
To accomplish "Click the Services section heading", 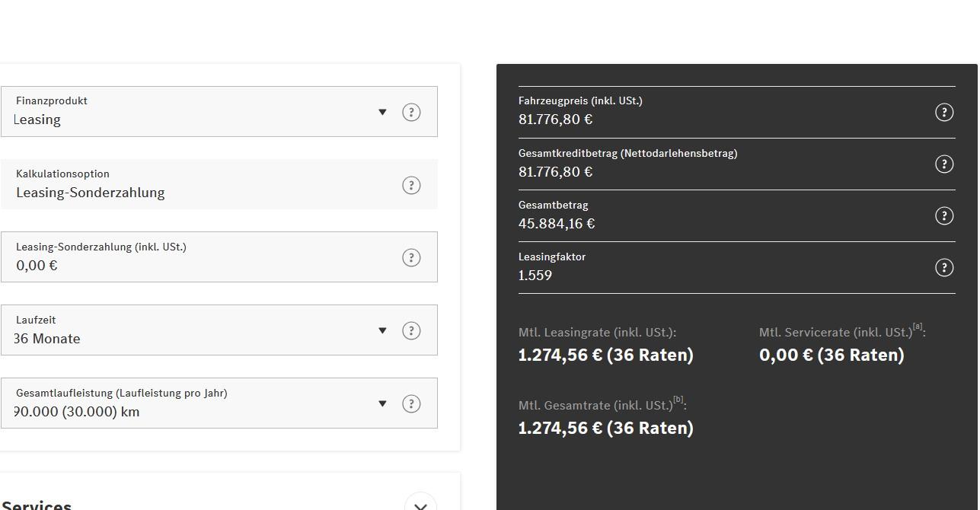I will 36,504.
